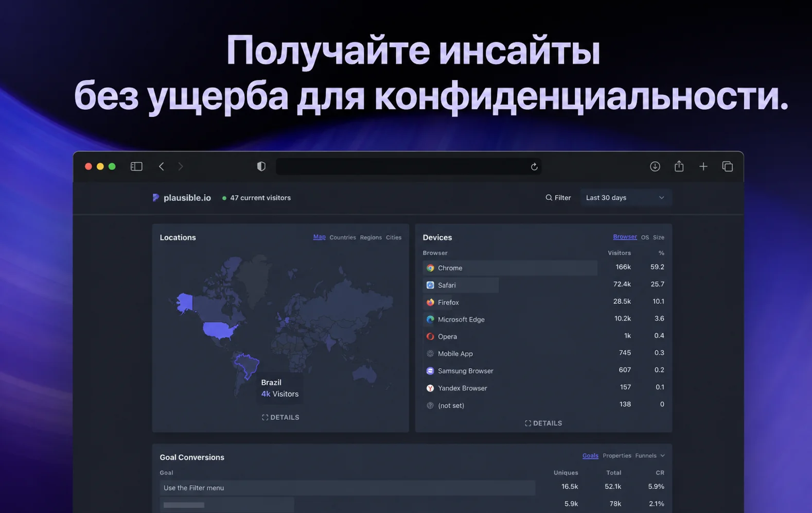The height and width of the screenshot is (513, 812).
Task: Filter by Yandex Browser row label
Action: [x=463, y=388]
